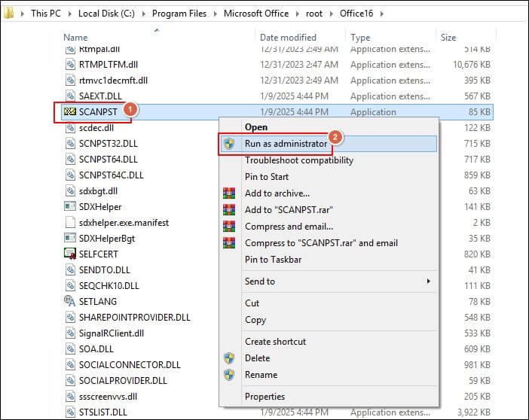Image resolution: width=529 pixels, height=420 pixels.
Task: Click the WinRAR icon next to Add to archive
Action: pos(229,193)
